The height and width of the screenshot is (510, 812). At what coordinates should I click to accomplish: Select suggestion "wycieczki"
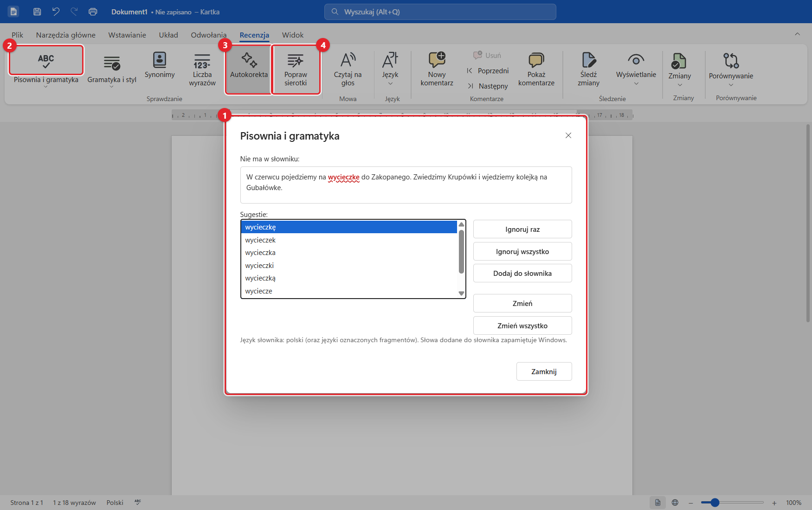click(x=349, y=265)
